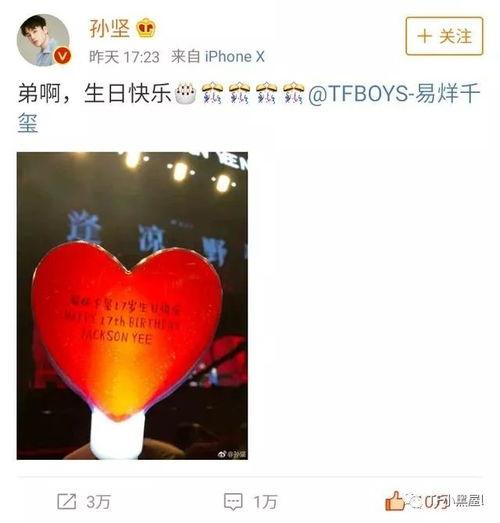Click the orange verified V badge

[62, 56]
